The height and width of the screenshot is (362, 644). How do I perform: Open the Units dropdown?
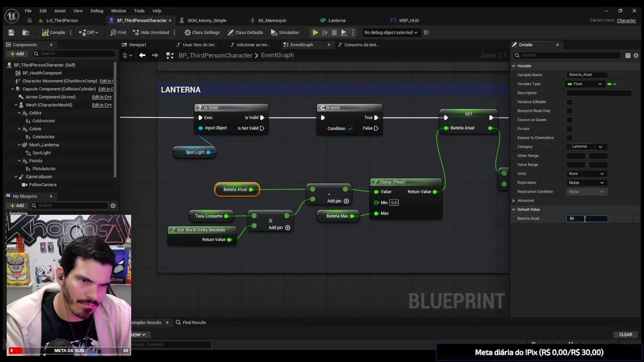[x=586, y=173]
